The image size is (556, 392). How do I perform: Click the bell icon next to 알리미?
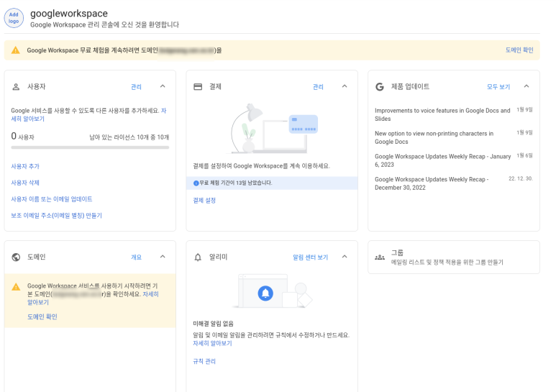(x=198, y=257)
